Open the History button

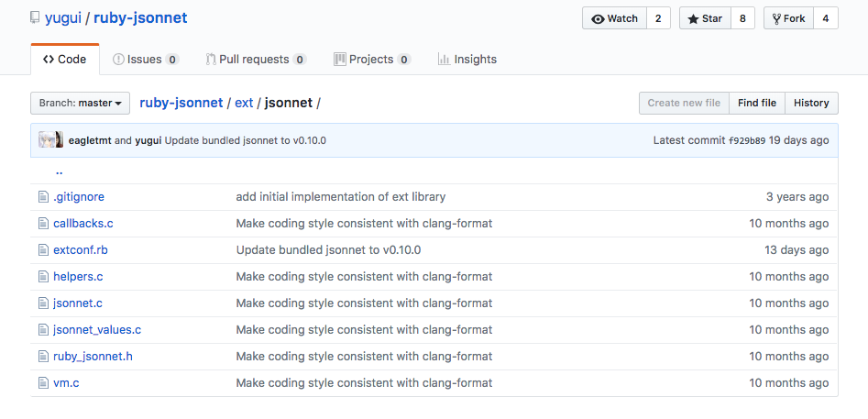pos(811,103)
